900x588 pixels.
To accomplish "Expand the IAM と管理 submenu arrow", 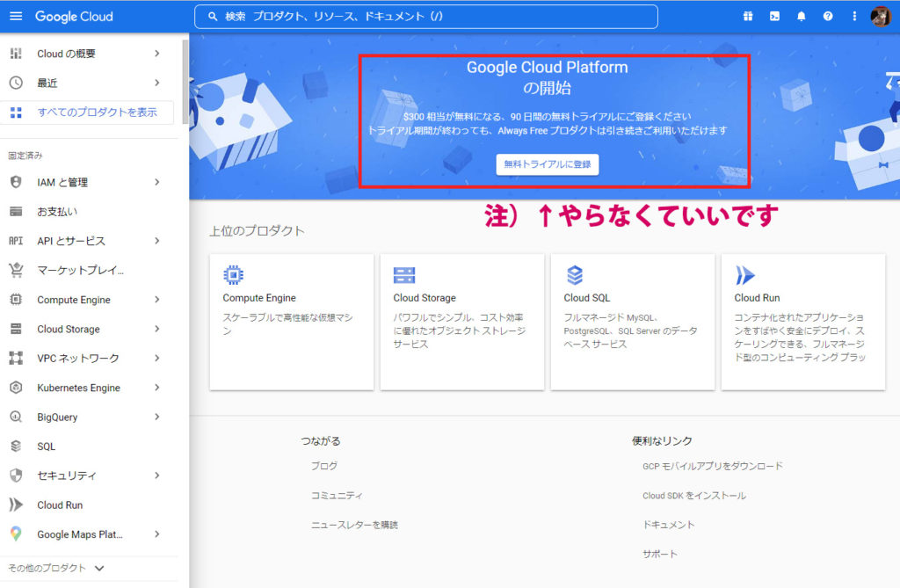I will [x=156, y=182].
